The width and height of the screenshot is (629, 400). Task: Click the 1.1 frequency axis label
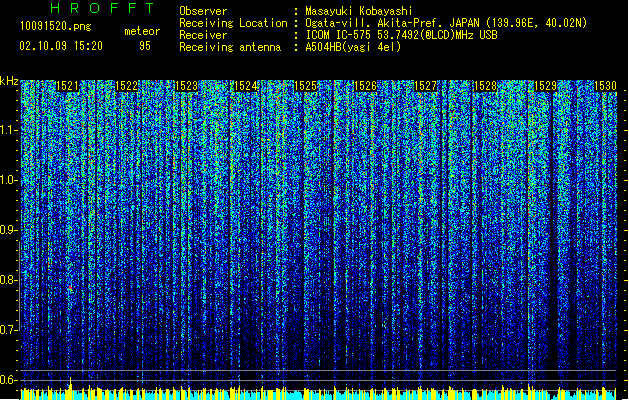(8, 130)
